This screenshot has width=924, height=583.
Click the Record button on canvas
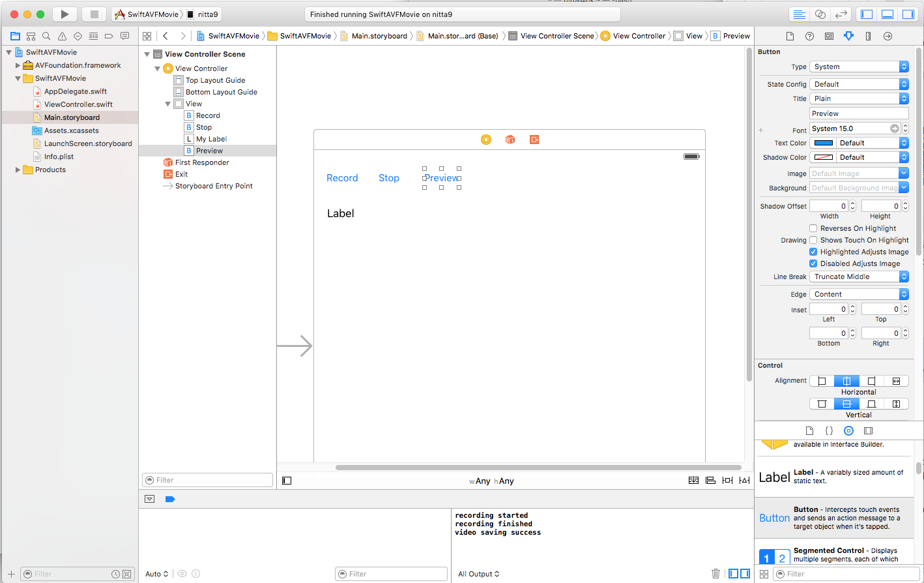[x=342, y=178]
